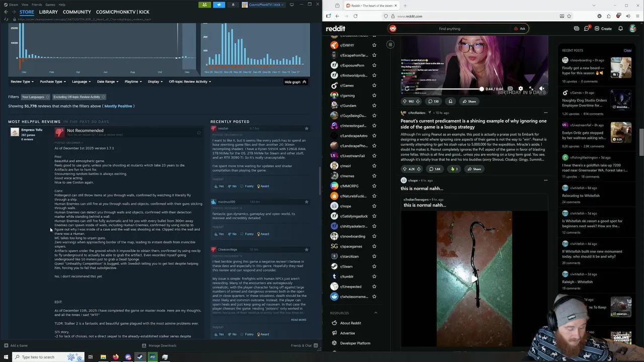Expand the Playtime filter
Screen dimensions: 644x362
tap(133, 81)
